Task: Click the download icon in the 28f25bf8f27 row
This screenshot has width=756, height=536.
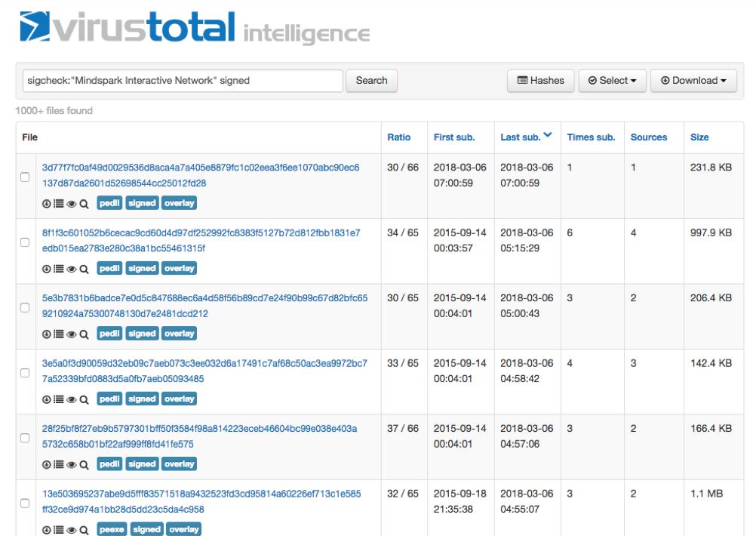Action: [46, 464]
